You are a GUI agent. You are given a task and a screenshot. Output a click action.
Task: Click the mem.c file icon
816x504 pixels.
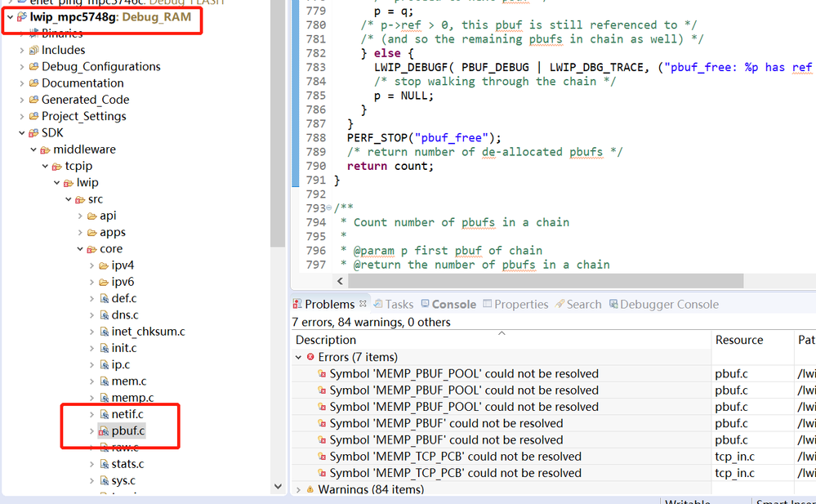coord(104,381)
